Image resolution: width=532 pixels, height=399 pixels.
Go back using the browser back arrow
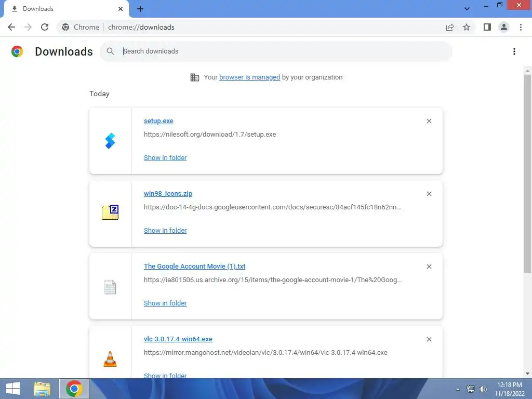tap(11, 27)
